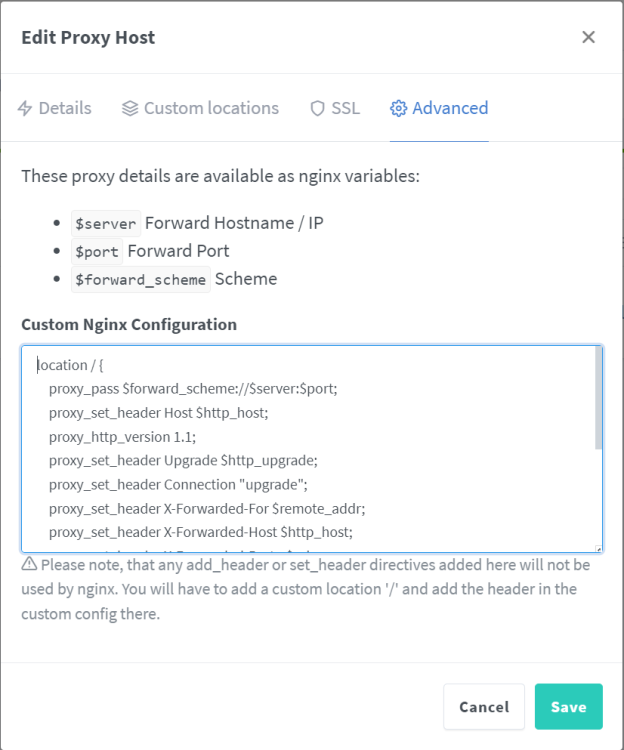The height and width of the screenshot is (750, 624).
Task: Save the proxy host configuration
Action: pyautogui.click(x=569, y=706)
